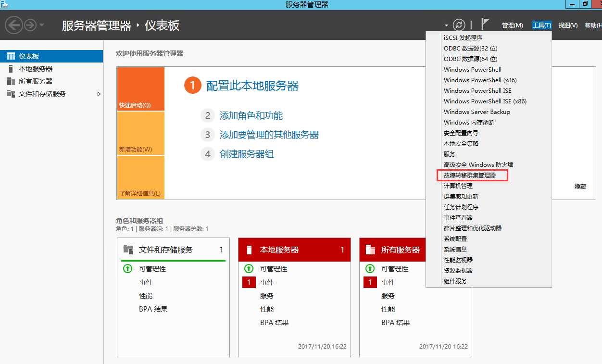Click 可管理性 green icon in 文件和存储服务 tile
This screenshot has height=364, width=602.
click(127, 269)
